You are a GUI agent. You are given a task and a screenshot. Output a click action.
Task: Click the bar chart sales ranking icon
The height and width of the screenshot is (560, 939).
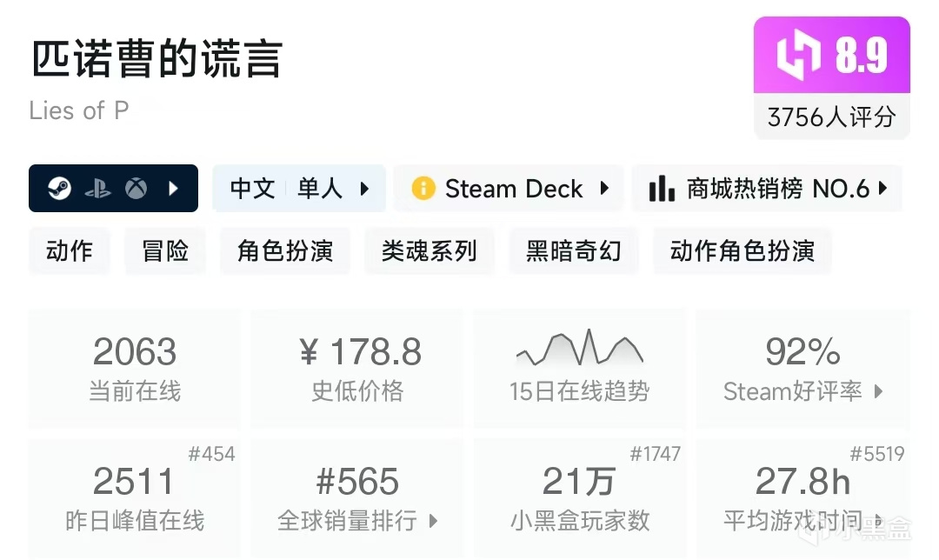pyautogui.click(x=662, y=189)
